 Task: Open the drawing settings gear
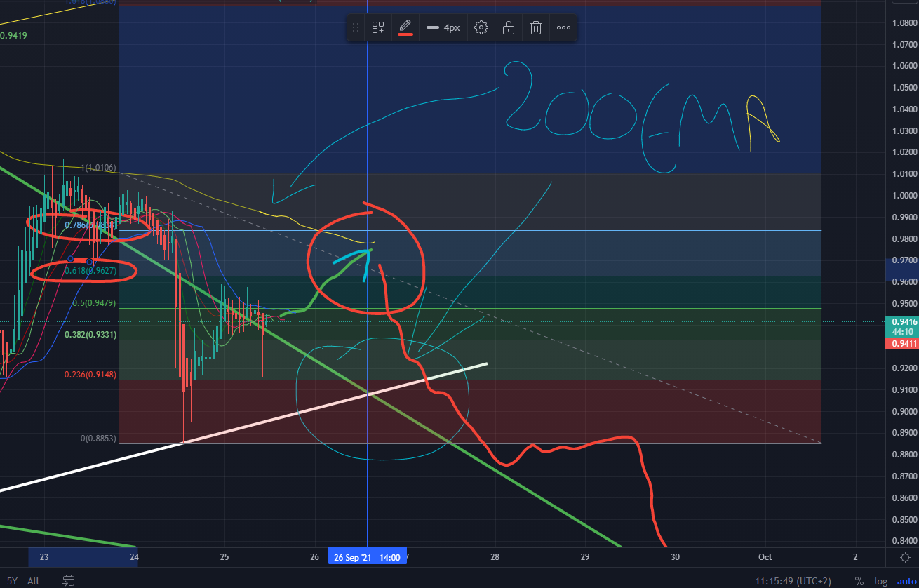coord(481,28)
